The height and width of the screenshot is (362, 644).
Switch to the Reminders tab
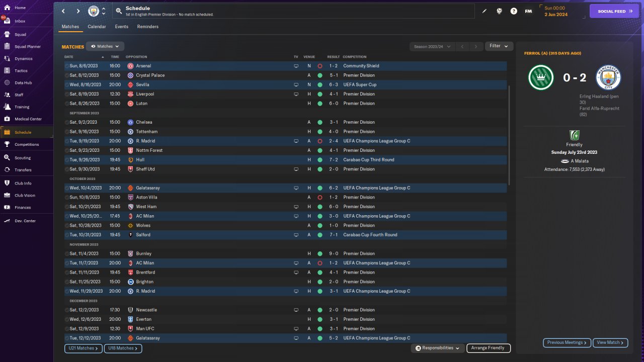pyautogui.click(x=147, y=27)
